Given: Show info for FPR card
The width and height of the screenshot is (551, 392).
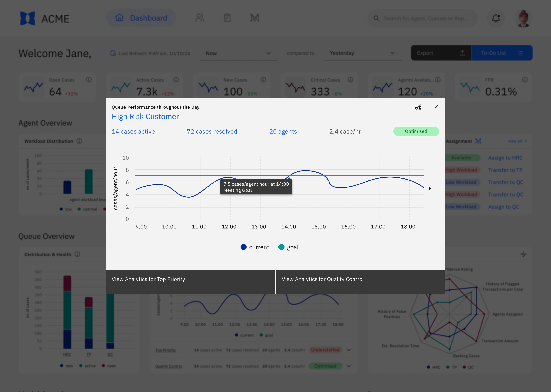Looking at the screenshot, I should 525,80.
